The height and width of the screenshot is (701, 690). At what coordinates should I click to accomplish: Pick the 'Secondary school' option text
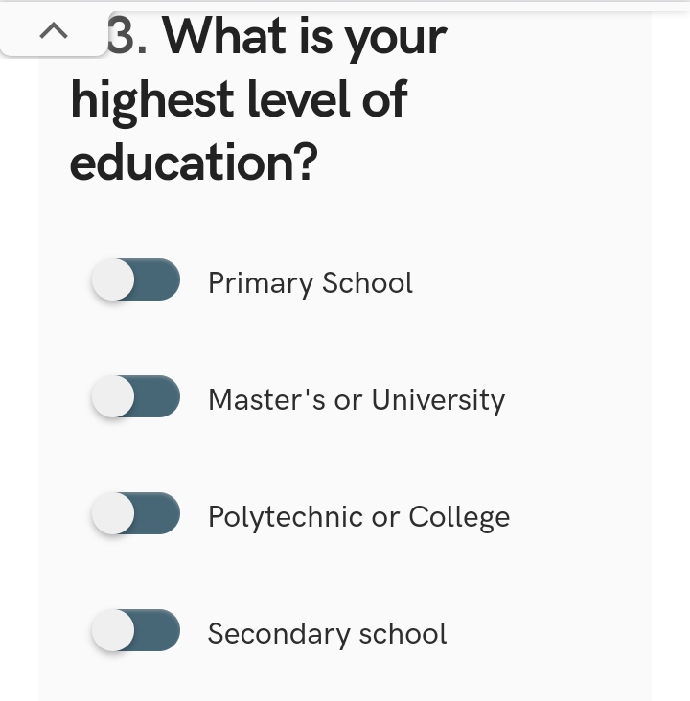[x=327, y=634]
